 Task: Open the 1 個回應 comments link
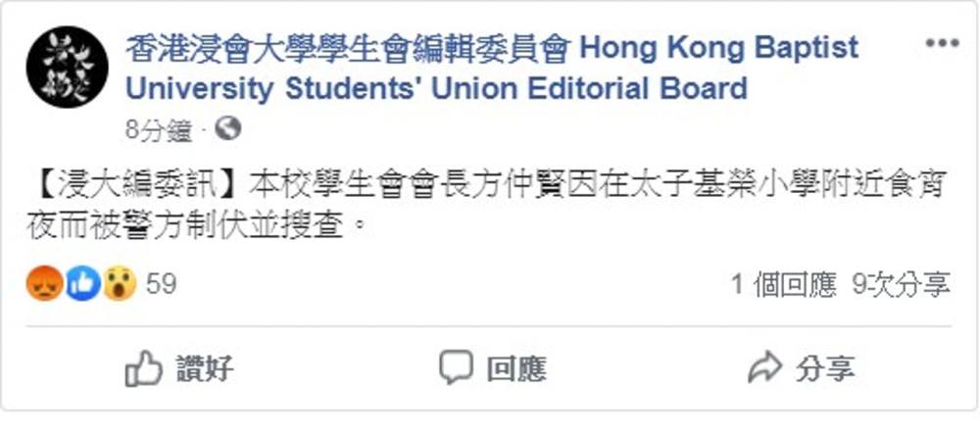tap(784, 286)
